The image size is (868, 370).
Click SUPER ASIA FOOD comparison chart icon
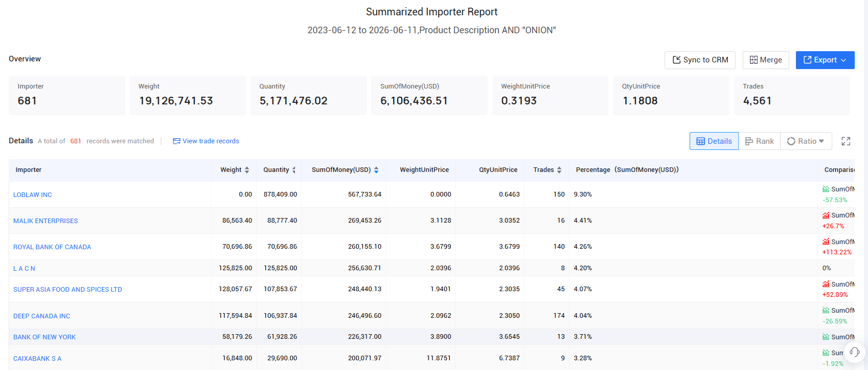[x=826, y=284]
